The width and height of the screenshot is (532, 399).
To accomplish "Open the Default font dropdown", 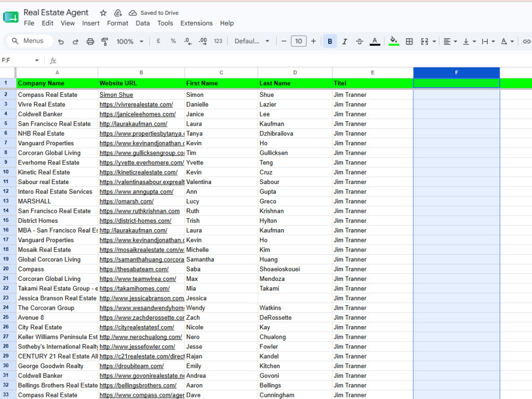I will 252,41.
